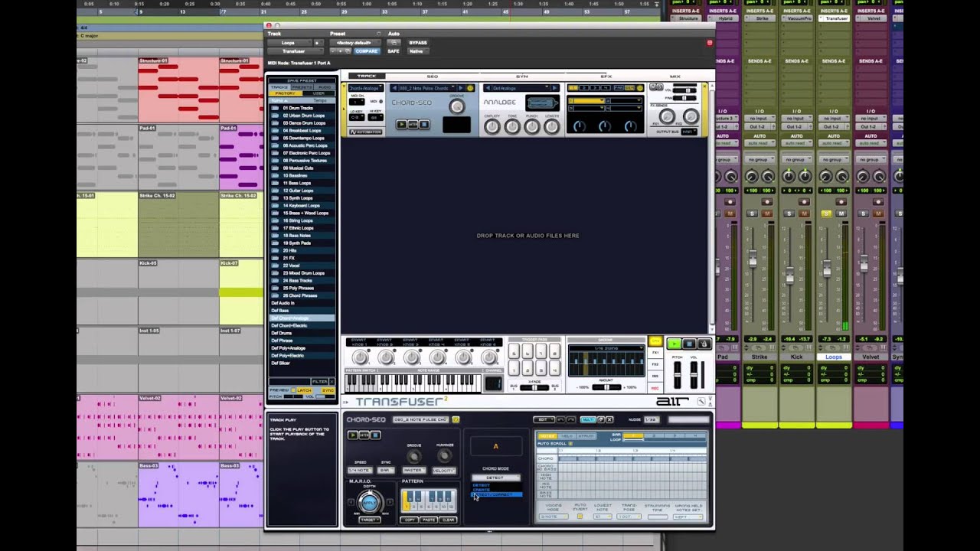
Task: Move the master Pitch slider
Action: coord(678,375)
